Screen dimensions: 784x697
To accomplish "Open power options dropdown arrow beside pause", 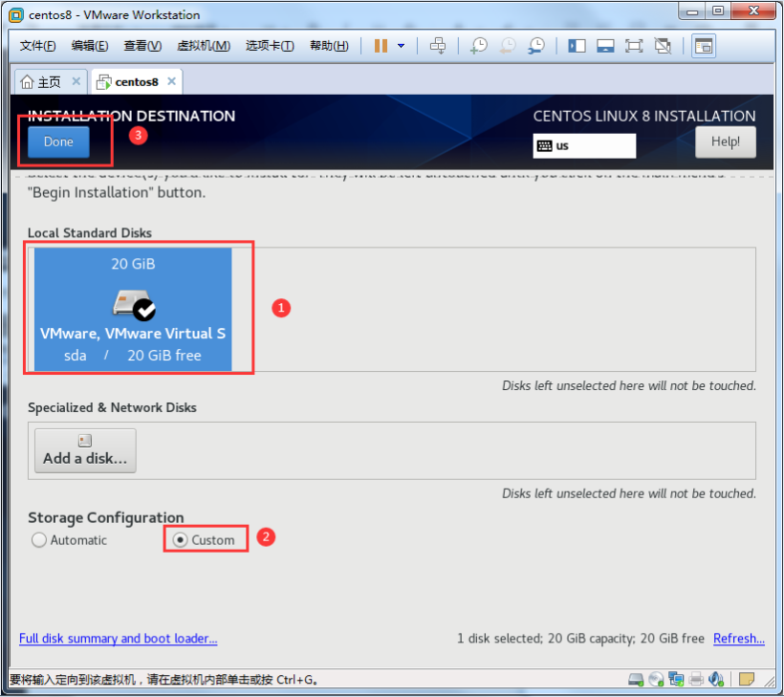I will (402, 46).
